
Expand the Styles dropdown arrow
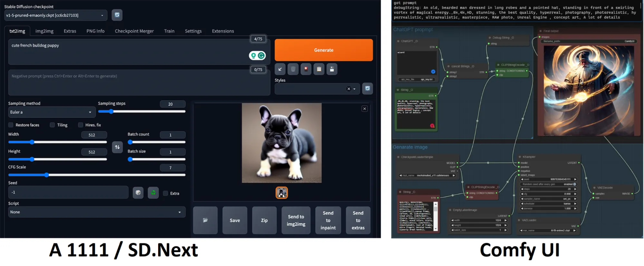tap(354, 89)
